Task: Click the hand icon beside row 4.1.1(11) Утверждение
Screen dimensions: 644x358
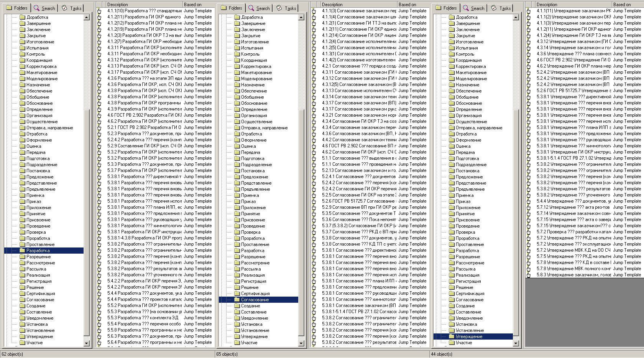Action: tap(529, 11)
